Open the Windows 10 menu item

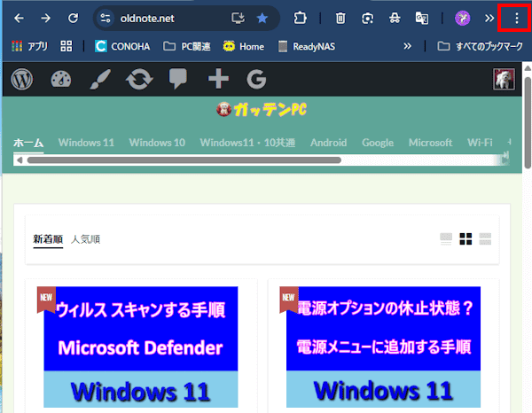[157, 143]
